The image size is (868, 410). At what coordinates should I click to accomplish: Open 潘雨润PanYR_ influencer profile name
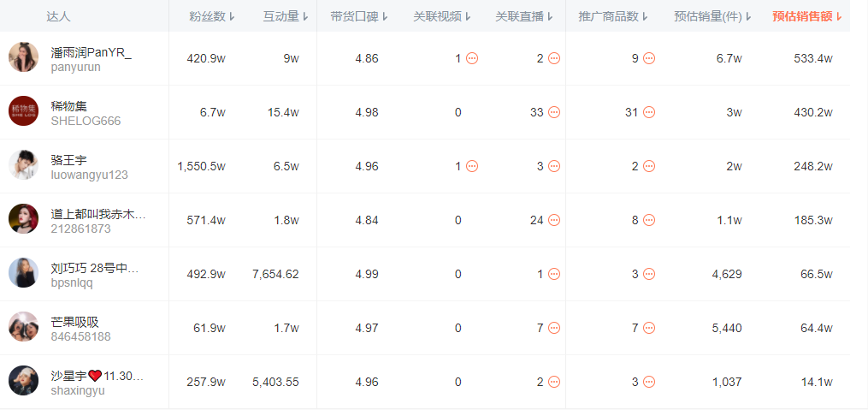click(92, 52)
